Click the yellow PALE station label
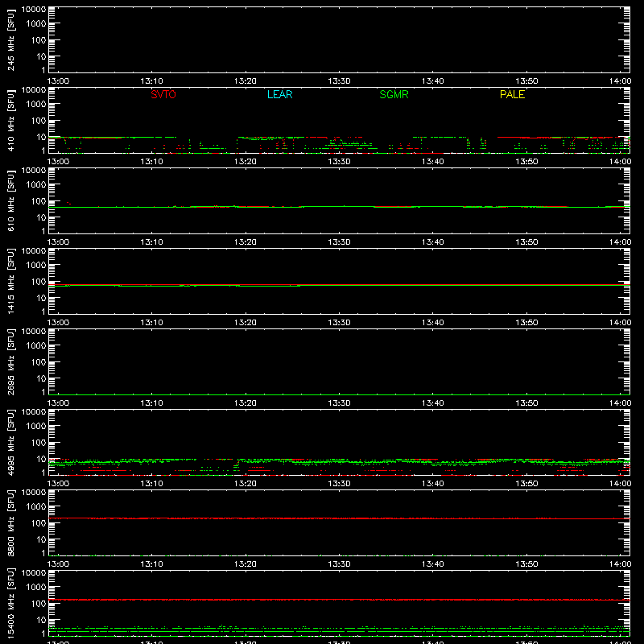This screenshot has width=644, height=644. click(512, 94)
